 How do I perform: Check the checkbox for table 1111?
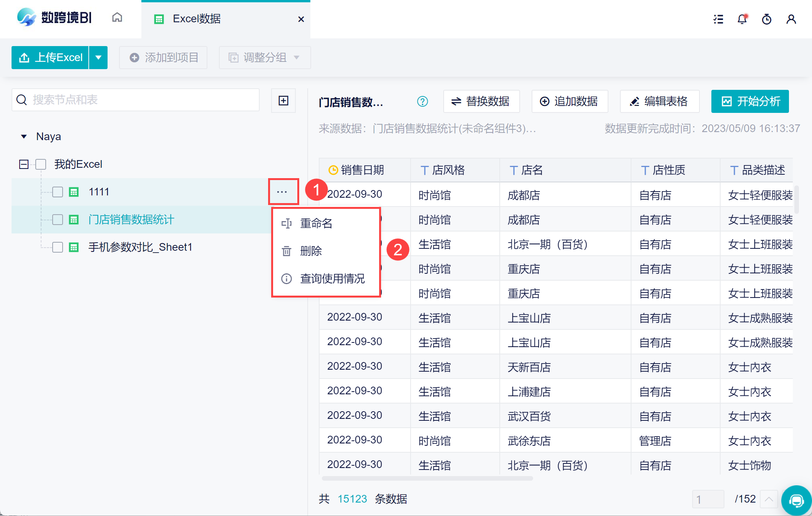[x=58, y=192]
